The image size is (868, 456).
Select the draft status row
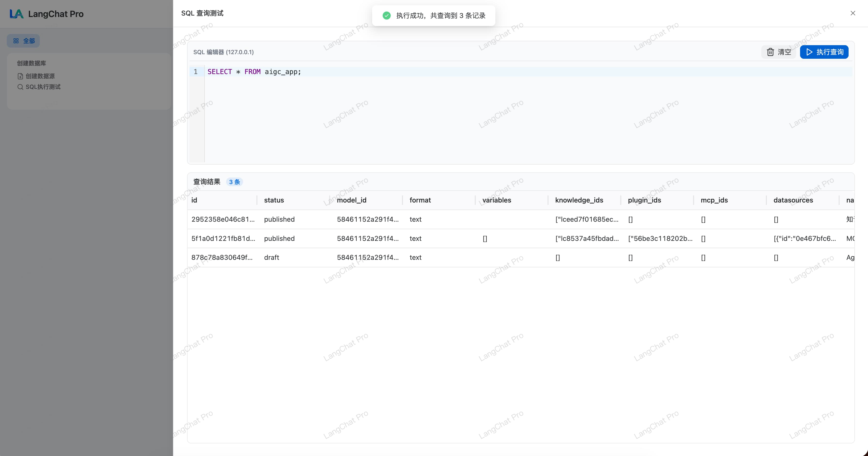click(x=271, y=257)
